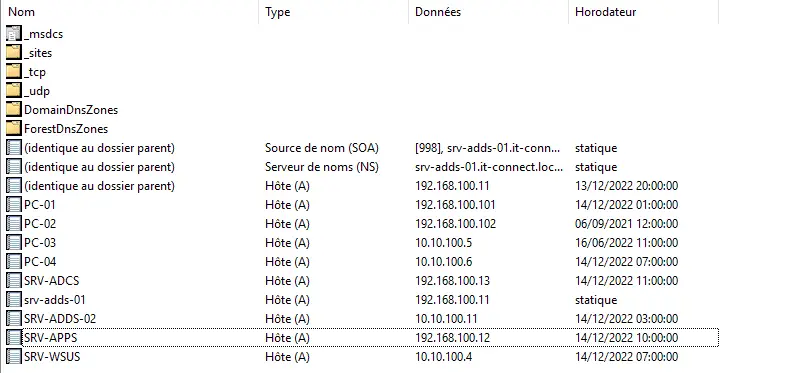
Task: Sort by the Type column header
Action: (334, 12)
